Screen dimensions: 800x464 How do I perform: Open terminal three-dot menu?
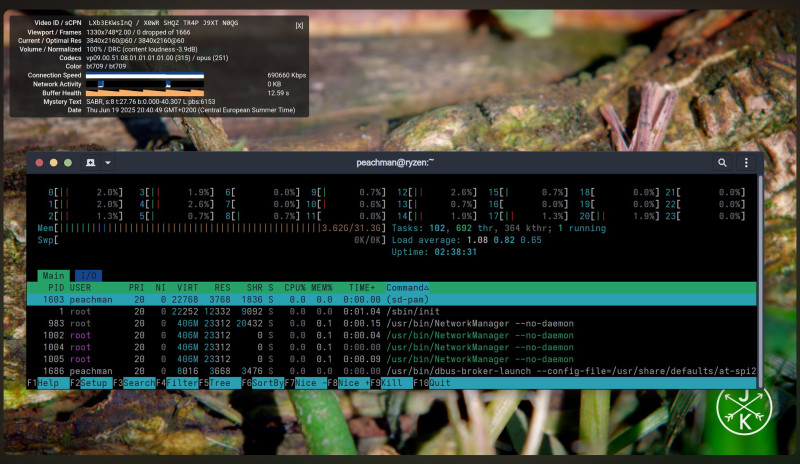tap(746, 163)
